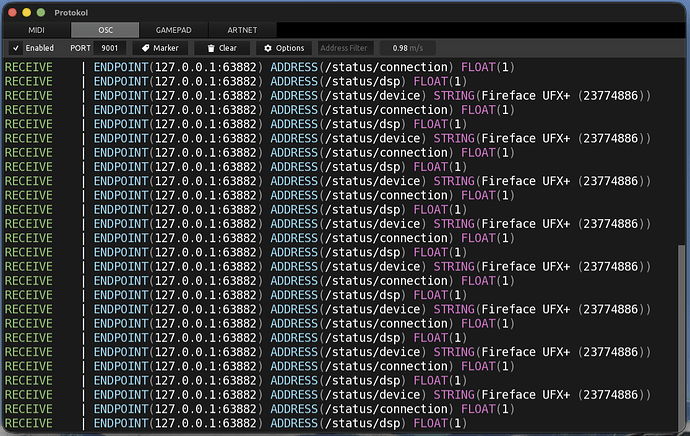Select the OSC tab

105,30
